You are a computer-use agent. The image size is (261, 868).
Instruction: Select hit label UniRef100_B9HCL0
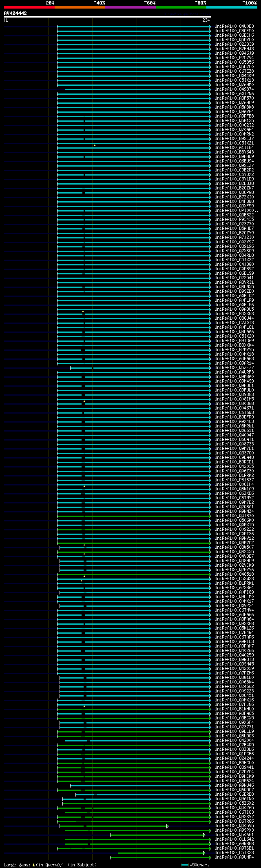click(234, 763)
